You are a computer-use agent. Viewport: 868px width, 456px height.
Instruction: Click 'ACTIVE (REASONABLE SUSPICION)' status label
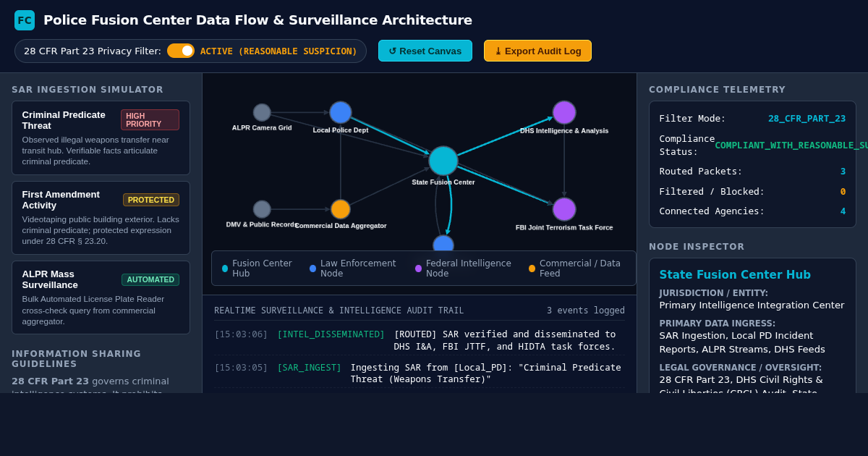[x=278, y=51]
